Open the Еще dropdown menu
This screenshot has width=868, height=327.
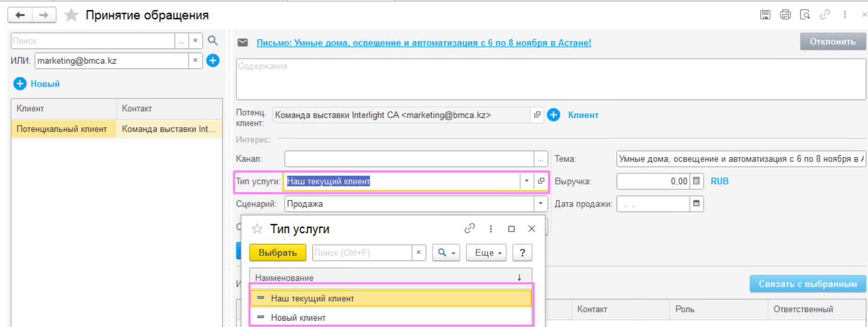[486, 253]
